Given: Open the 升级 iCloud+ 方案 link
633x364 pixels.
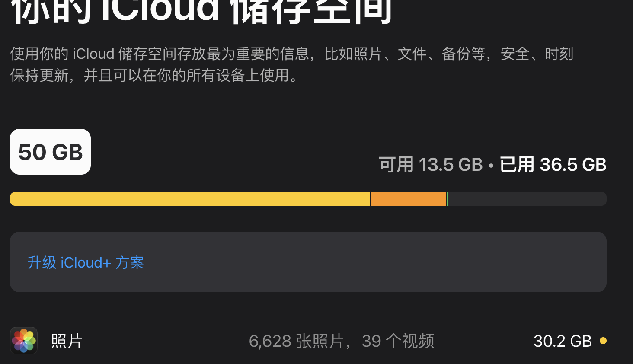Looking at the screenshot, I should tap(86, 262).
